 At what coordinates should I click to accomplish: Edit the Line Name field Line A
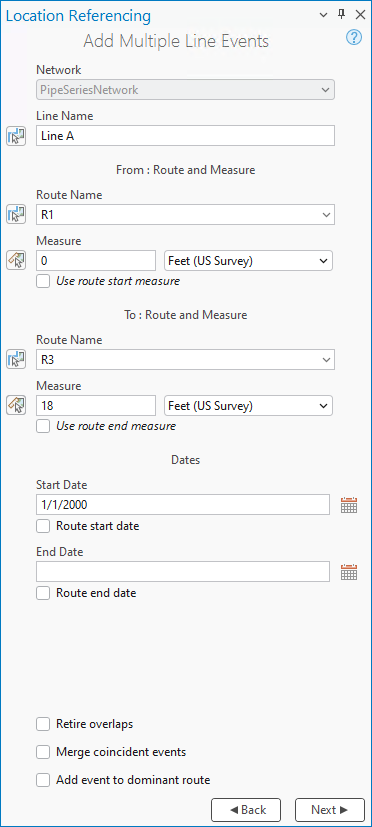[185, 136]
